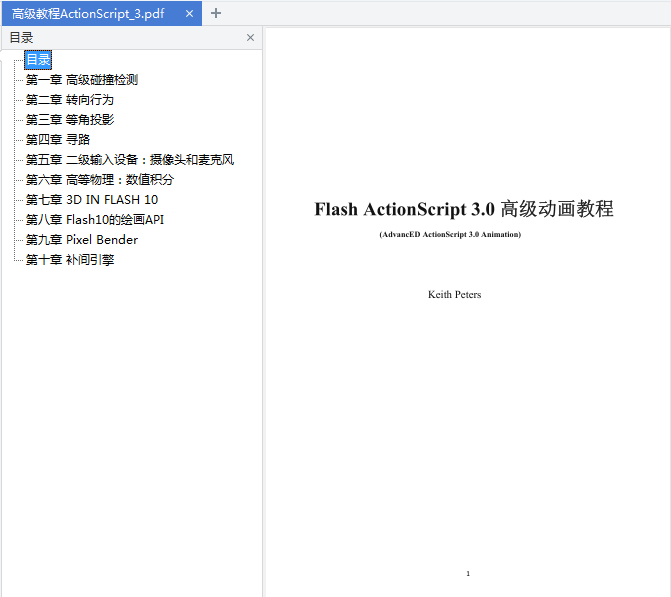The height and width of the screenshot is (597, 671).
Task: Navigate to 第四章 寻路
Action: click(x=58, y=140)
